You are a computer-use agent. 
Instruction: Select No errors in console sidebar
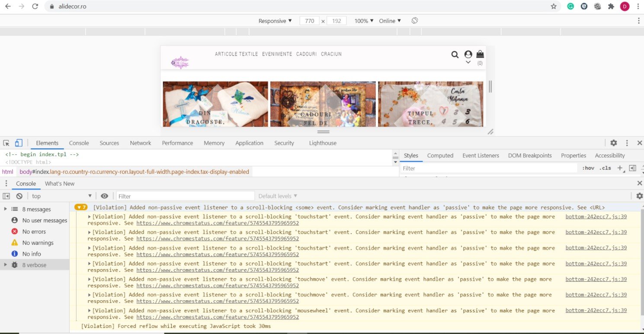[35, 231]
